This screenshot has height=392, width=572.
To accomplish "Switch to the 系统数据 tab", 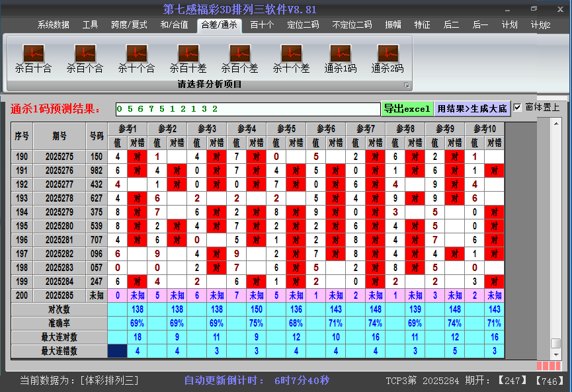I will pyautogui.click(x=53, y=25).
